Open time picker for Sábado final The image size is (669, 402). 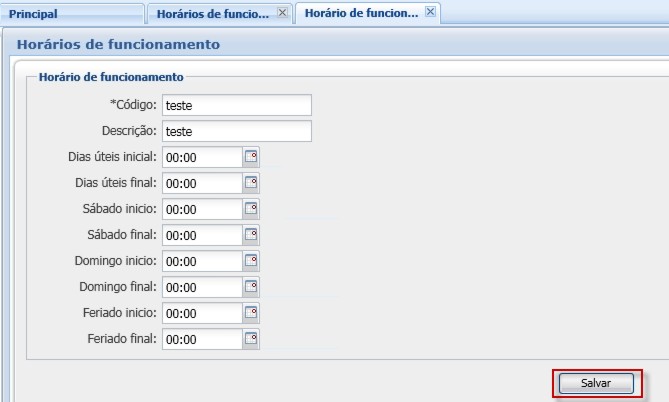pos(251,235)
